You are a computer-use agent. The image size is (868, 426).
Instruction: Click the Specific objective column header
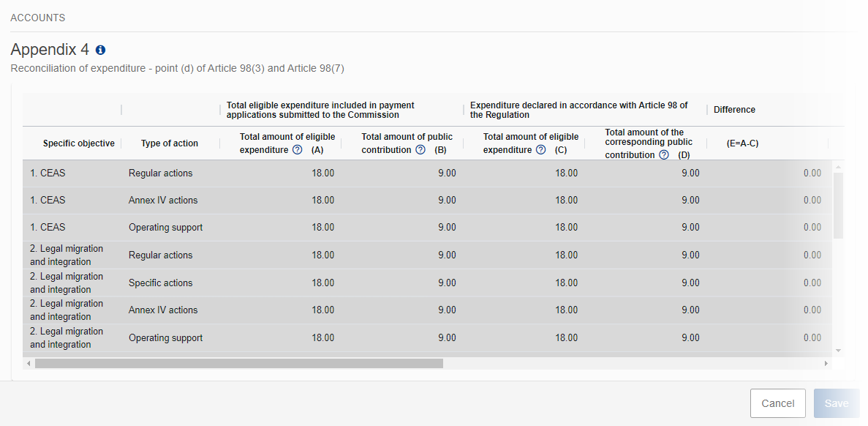[x=78, y=143]
